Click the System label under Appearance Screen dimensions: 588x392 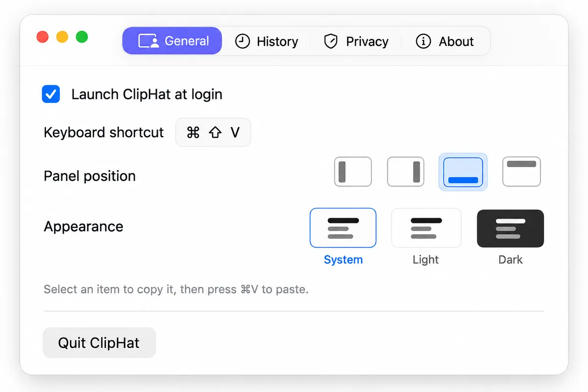click(343, 260)
